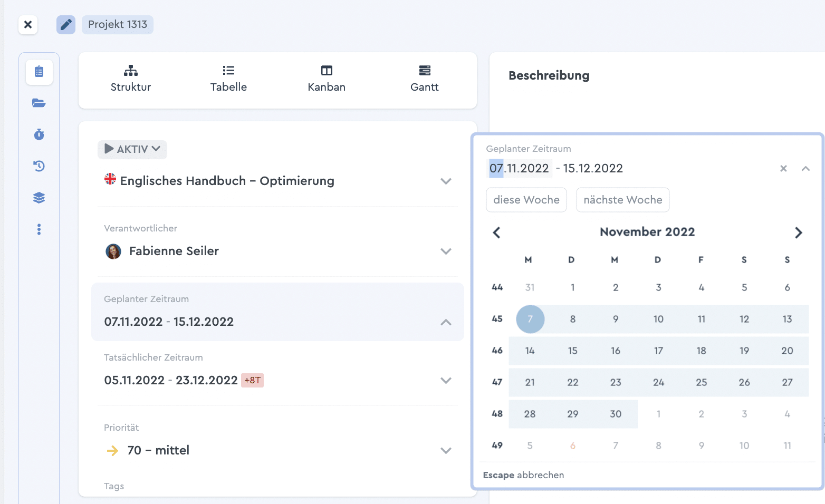
Task: Select November 1 in the calendar
Action: coord(573,287)
